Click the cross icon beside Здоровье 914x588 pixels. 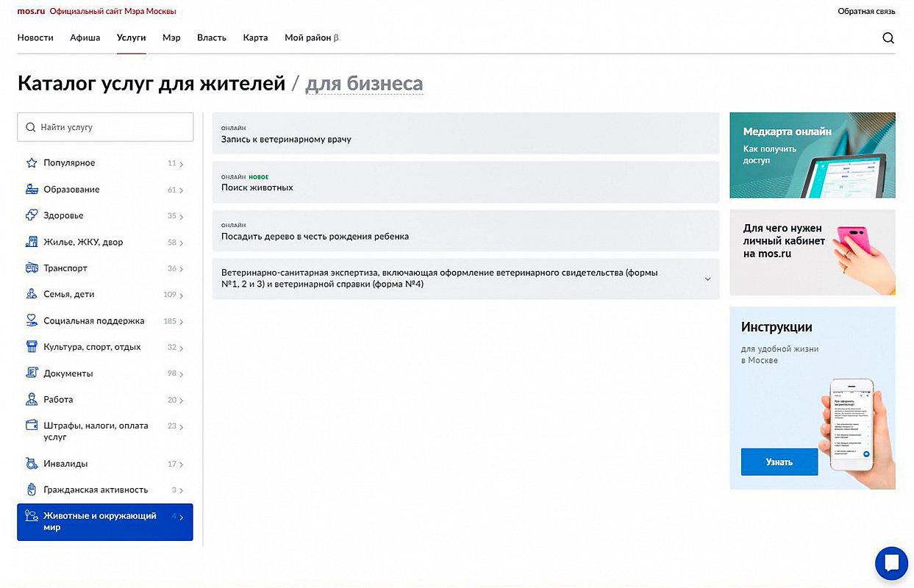pos(32,215)
